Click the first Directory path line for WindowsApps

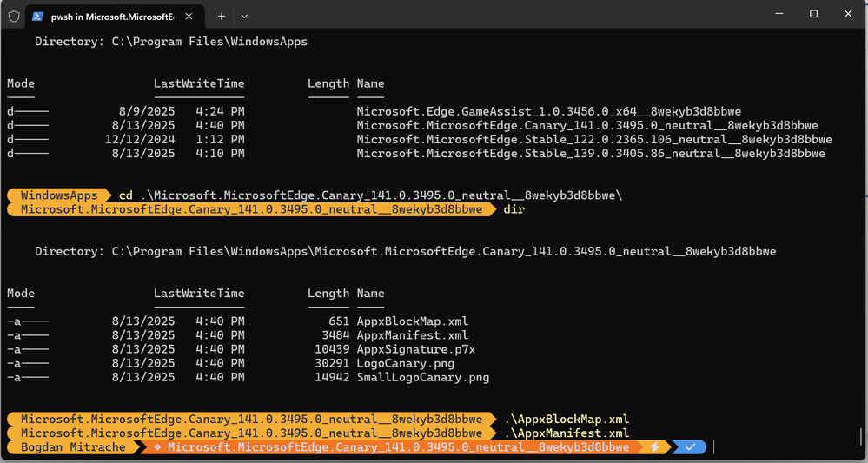click(x=171, y=42)
